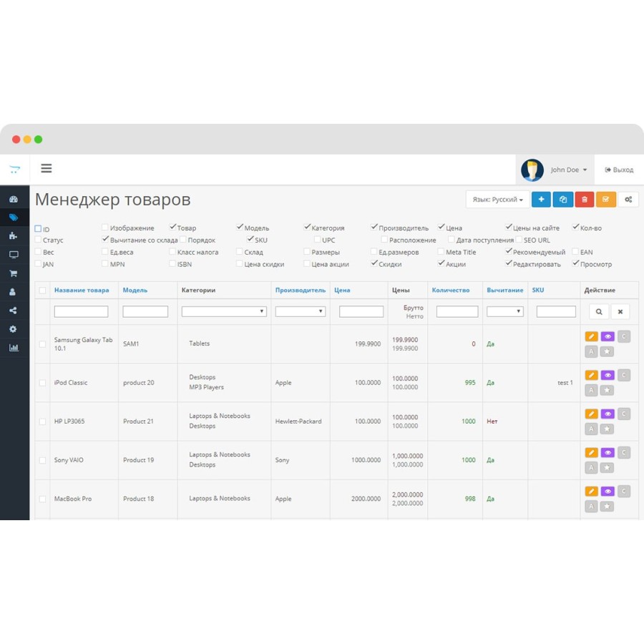Open the design monitor sidebar icon
This screenshot has height=644, width=644.
click(x=14, y=255)
